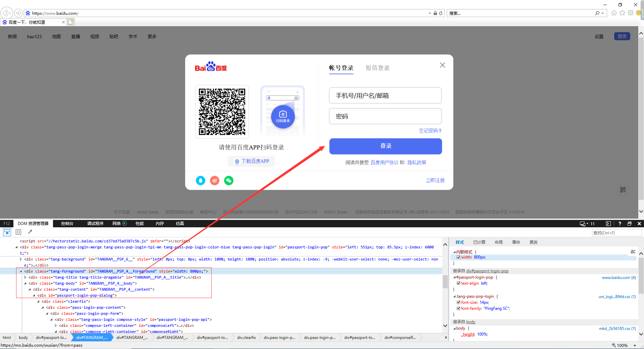
Task: Click the DevTools help question-mark icon
Action: coord(620,224)
